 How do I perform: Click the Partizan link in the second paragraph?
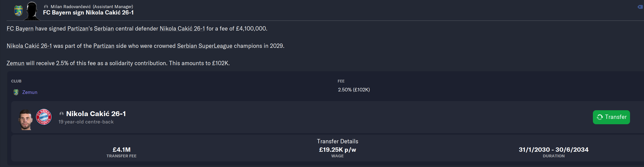tap(104, 46)
